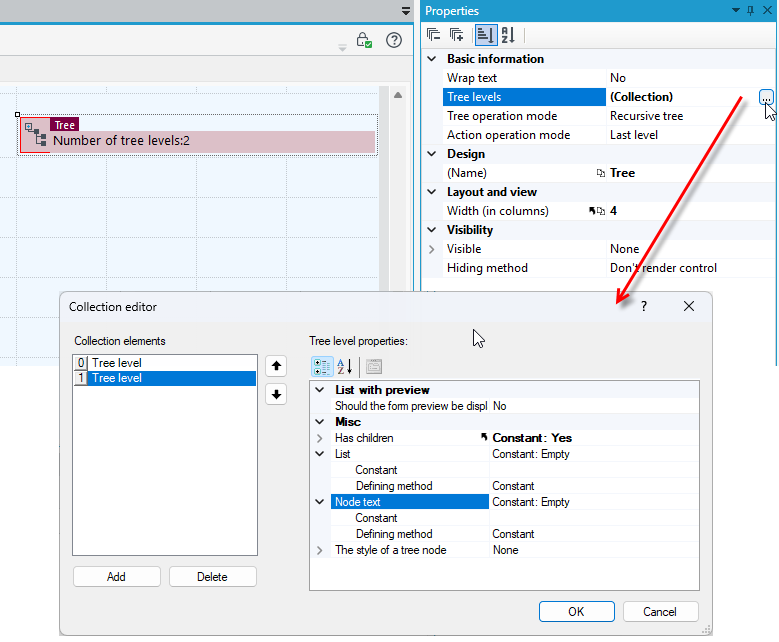Click the Last level value
This screenshot has height=642, width=779.
[634, 135]
